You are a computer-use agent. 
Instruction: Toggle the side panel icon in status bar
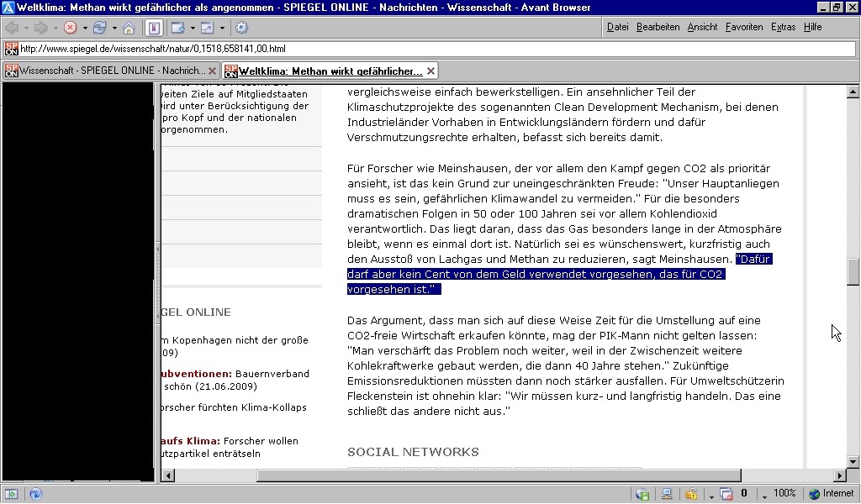[12, 494]
